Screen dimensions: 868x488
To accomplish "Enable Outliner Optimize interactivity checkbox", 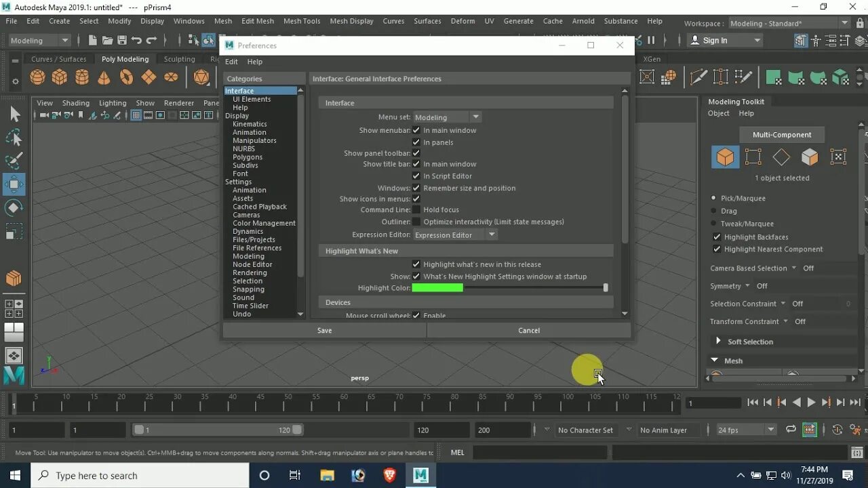I will tap(416, 222).
